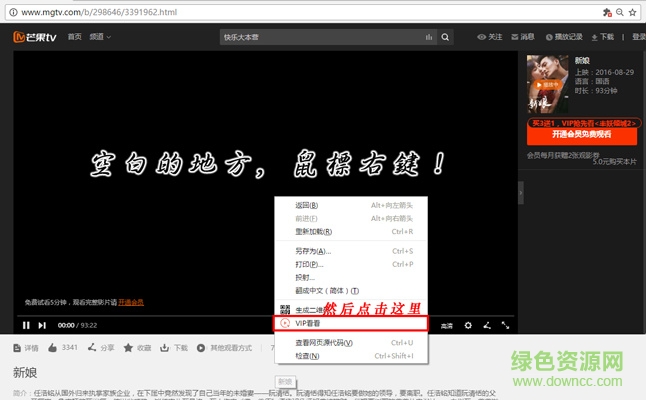Screen dimensions: 646x400
Task: Open 播放记录 play history
Action: coord(564,37)
